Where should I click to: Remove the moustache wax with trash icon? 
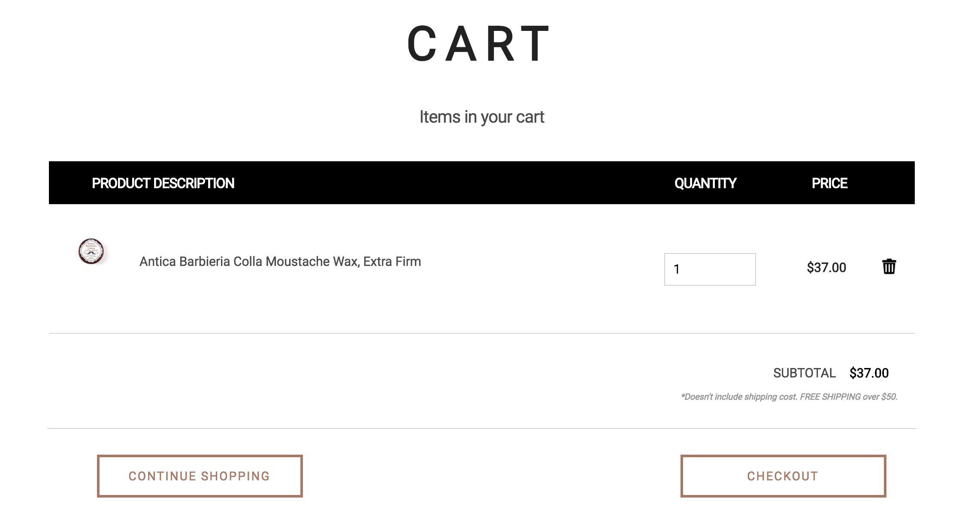point(889,267)
